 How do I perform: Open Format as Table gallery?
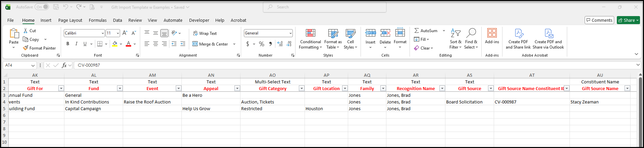tap(333, 39)
